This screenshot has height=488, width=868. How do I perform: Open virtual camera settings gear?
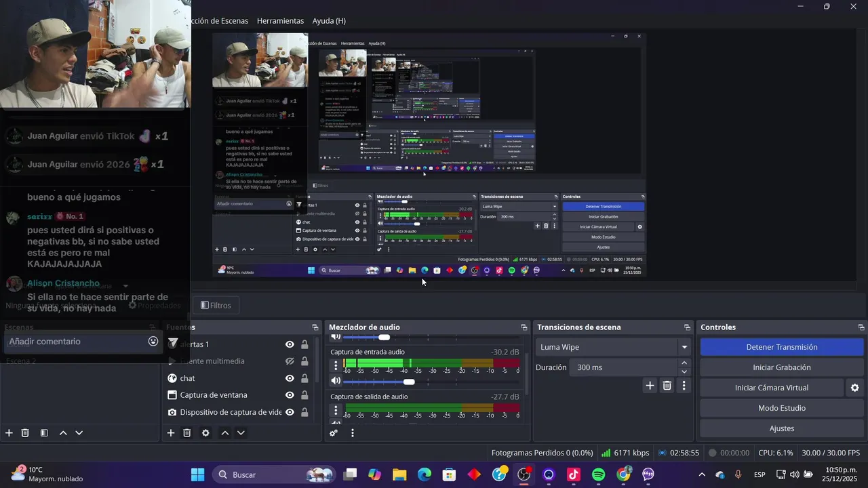tap(854, 388)
